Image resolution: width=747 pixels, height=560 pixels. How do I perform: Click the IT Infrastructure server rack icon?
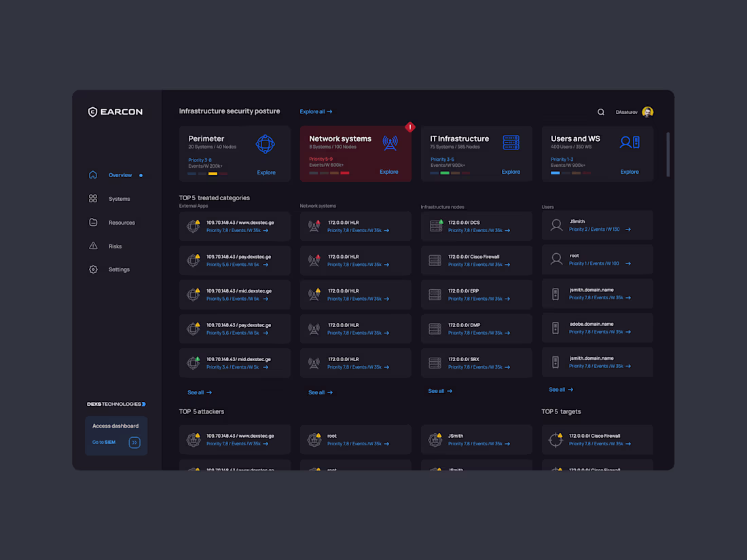(x=511, y=143)
